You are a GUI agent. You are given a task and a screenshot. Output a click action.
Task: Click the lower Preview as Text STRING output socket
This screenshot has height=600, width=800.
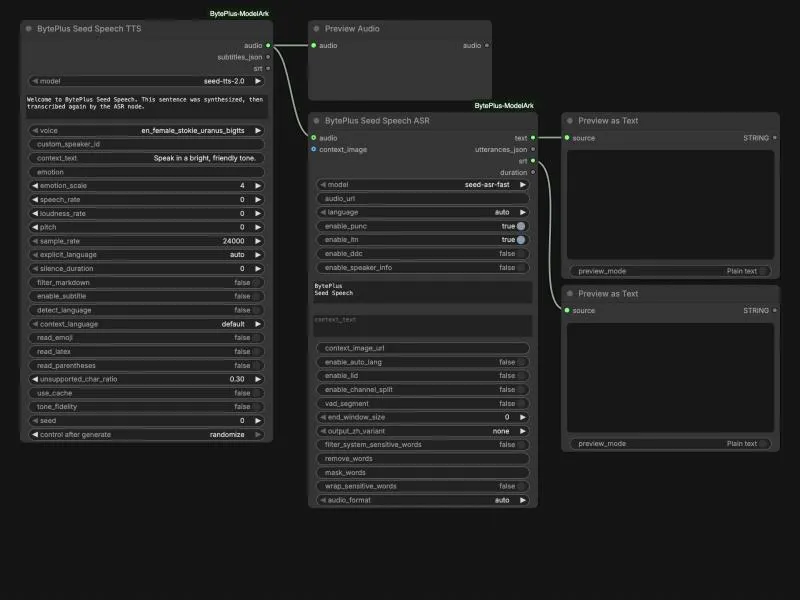pyautogui.click(x=775, y=310)
